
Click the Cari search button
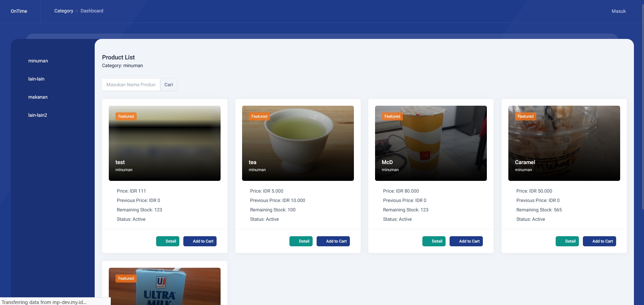[169, 85]
